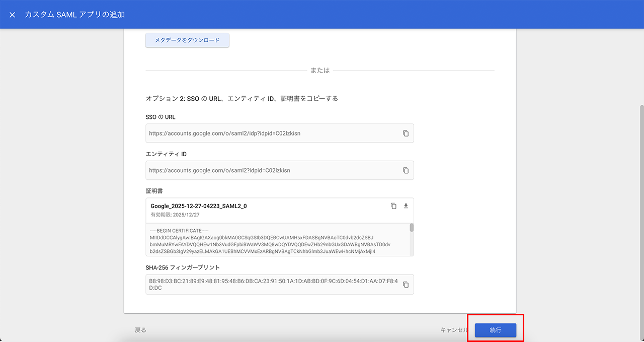
Task: Copy the SSO の URL value
Action: [x=406, y=133]
